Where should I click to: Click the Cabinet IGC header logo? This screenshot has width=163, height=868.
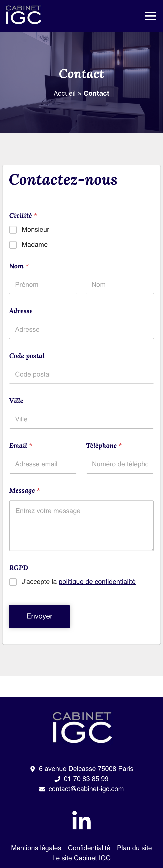[x=23, y=15]
